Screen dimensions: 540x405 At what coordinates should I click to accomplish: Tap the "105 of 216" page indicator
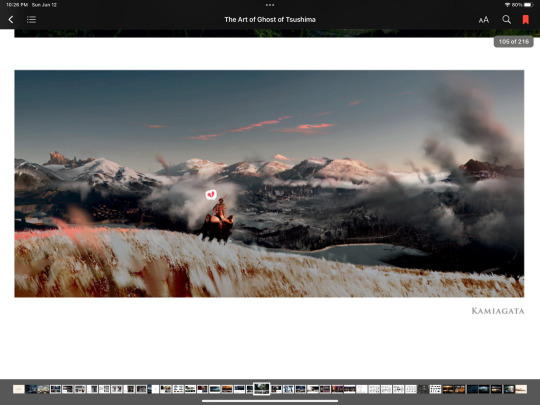click(513, 42)
